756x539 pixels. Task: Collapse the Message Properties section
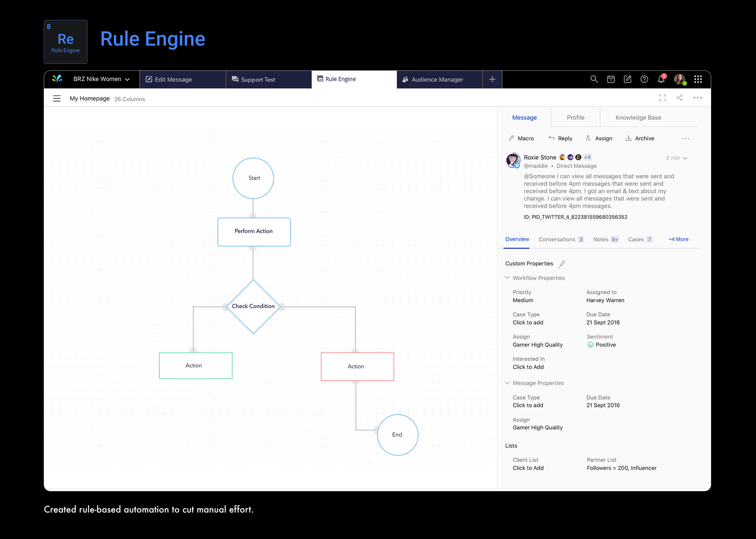(x=507, y=383)
